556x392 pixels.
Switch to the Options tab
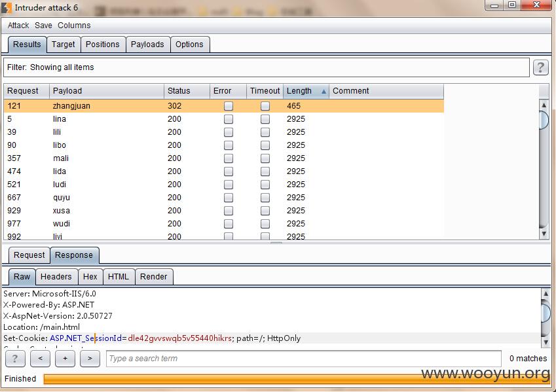coord(189,45)
